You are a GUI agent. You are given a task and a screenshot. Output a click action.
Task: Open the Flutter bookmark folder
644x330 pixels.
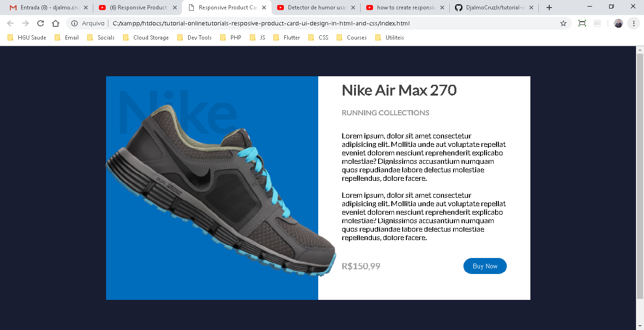click(x=287, y=38)
